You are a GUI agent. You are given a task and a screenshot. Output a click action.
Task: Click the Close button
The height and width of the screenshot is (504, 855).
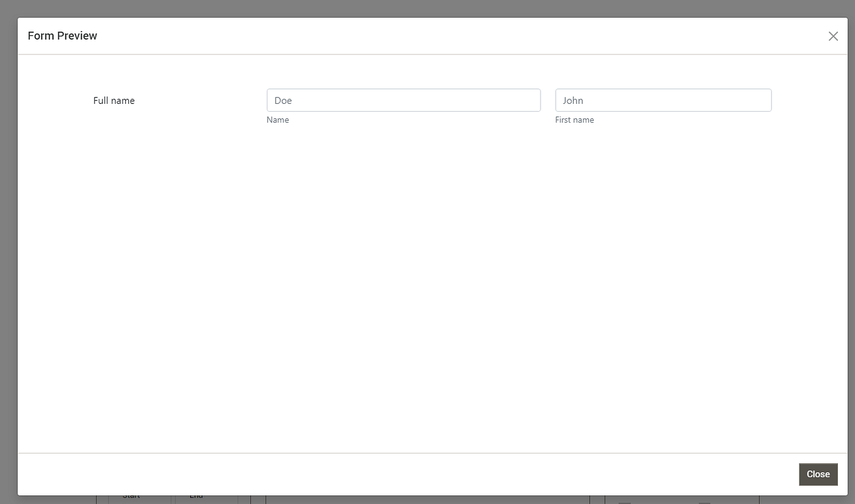(x=818, y=474)
